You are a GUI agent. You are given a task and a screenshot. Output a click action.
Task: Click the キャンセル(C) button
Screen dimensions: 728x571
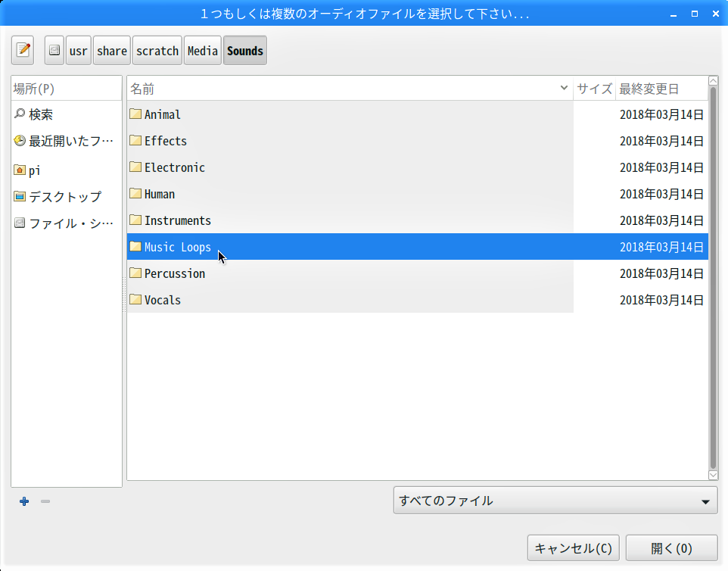[574, 548]
